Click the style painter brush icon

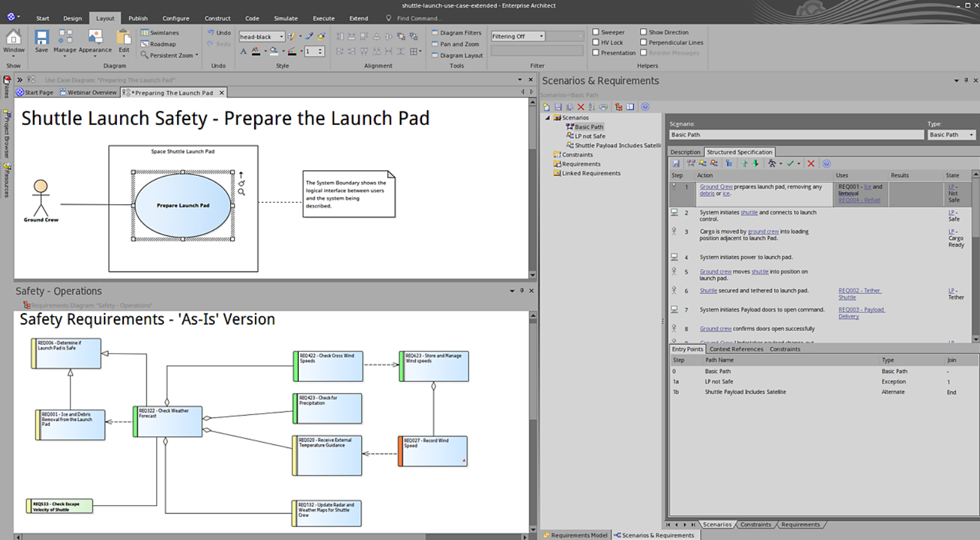[320, 36]
